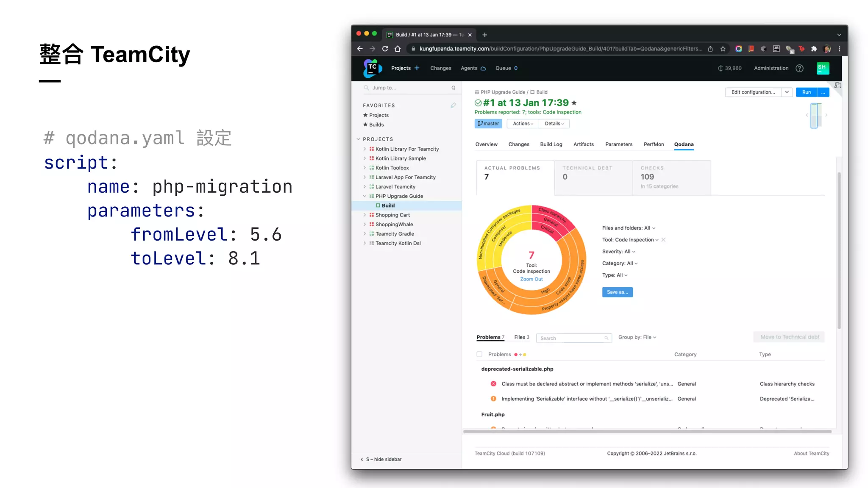Open the Artifacts tab
Image resolution: width=868 pixels, height=488 pixels.
[x=583, y=144]
